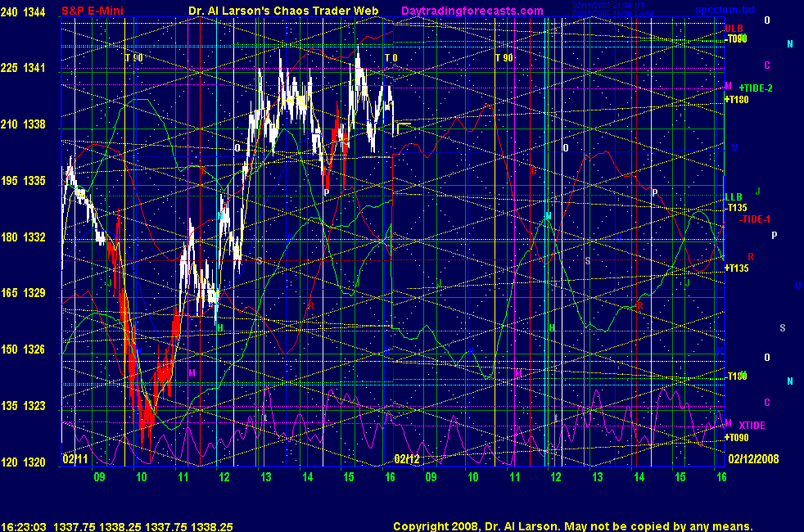Pick the "210 1338" price axis label
This screenshot has width=804, height=532.
coord(23,124)
